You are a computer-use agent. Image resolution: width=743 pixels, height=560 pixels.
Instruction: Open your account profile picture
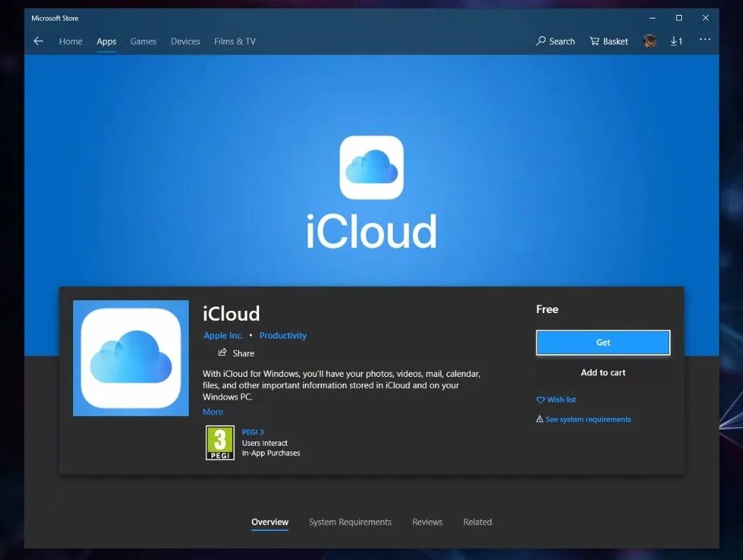pyautogui.click(x=649, y=40)
